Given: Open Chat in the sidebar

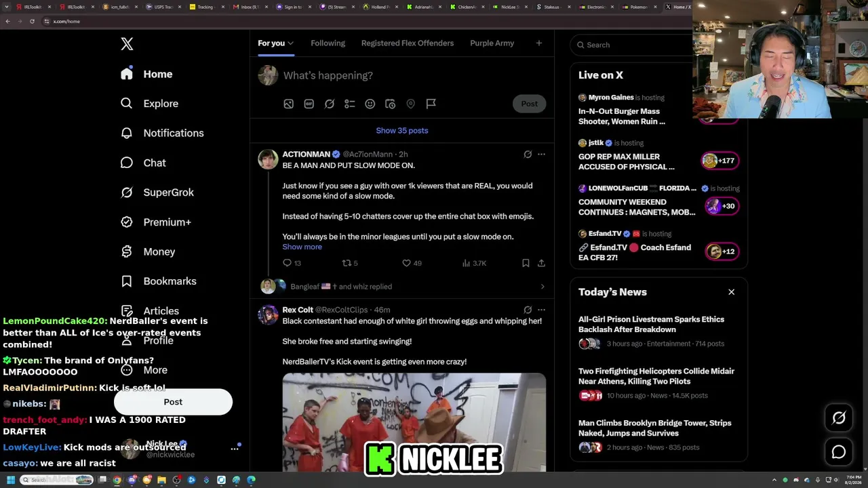Looking at the screenshot, I should 144,163.
